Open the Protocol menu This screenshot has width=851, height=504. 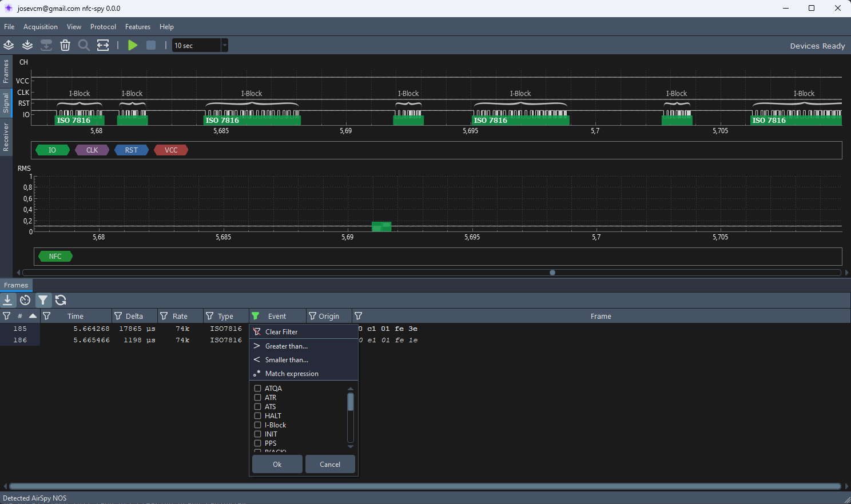click(x=103, y=27)
